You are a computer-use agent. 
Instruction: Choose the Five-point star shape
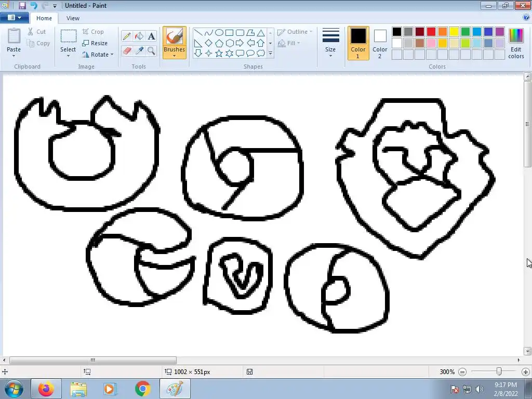pos(219,54)
